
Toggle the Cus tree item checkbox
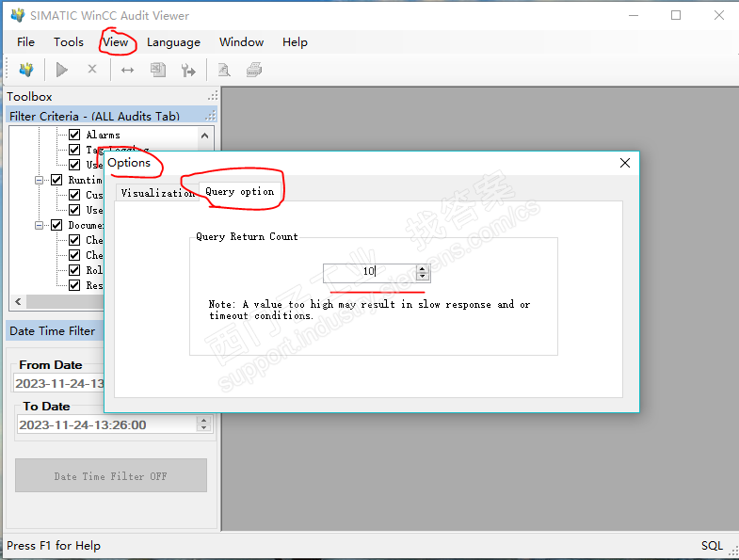(x=74, y=195)
